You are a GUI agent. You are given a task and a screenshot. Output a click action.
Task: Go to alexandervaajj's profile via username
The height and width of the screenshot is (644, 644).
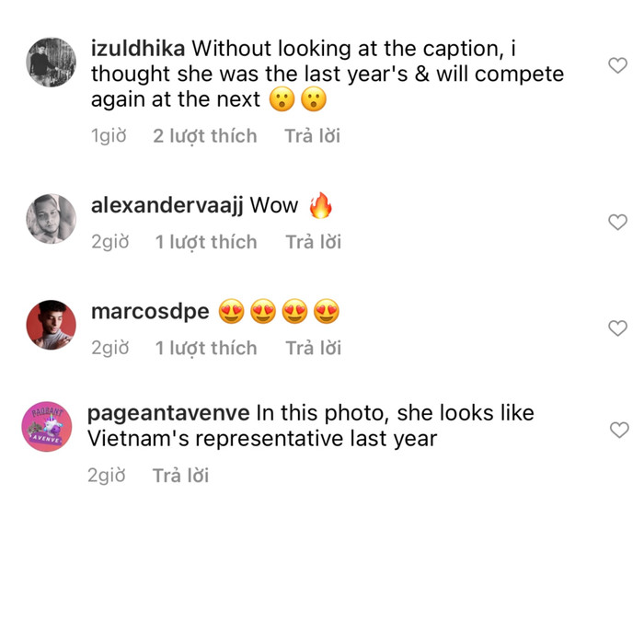(x=167, y=205)
